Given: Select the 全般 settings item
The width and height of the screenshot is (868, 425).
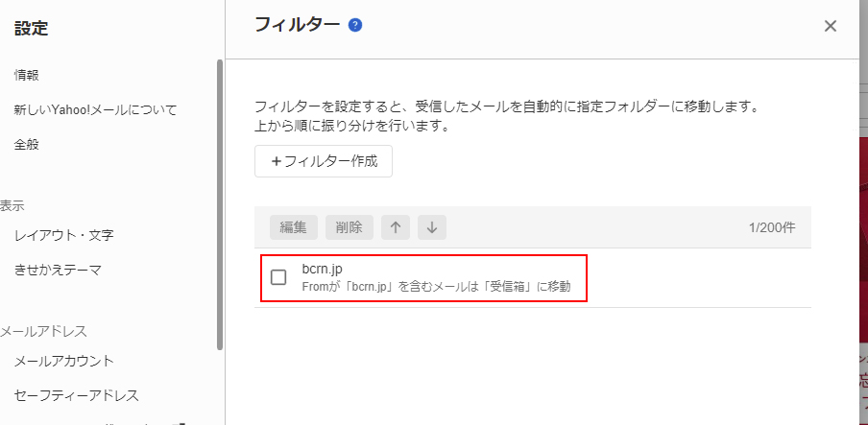Looking at the screenshot, I should [x=27, y=145].
